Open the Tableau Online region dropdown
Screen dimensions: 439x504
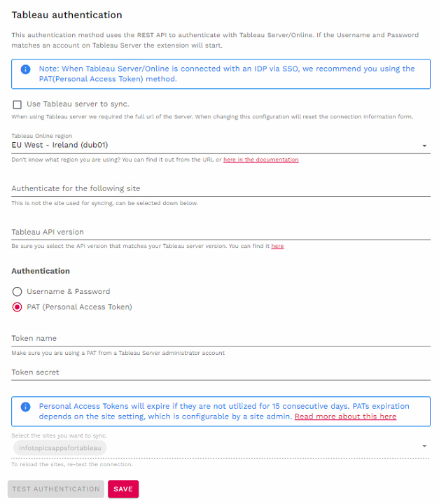(x=210, y=146)
